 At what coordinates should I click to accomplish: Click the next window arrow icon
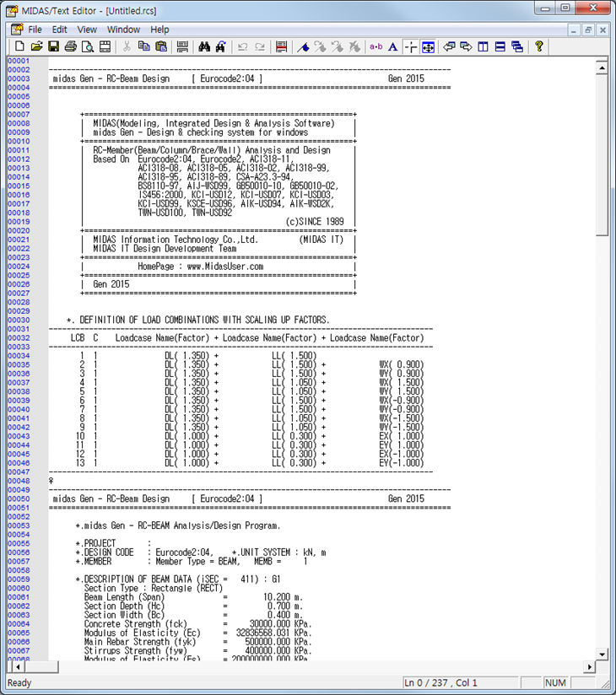point(466,46)
